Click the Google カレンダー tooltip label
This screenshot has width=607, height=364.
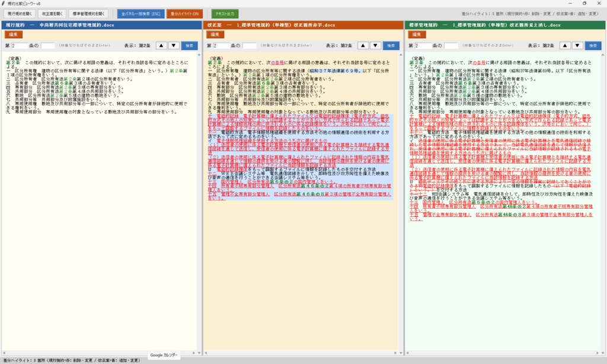[164, 355]
